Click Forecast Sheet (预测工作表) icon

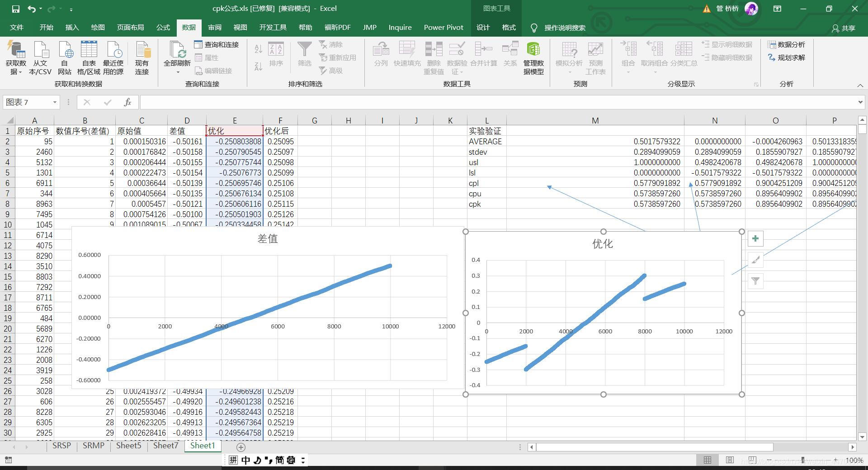click(x=595, y=58)
